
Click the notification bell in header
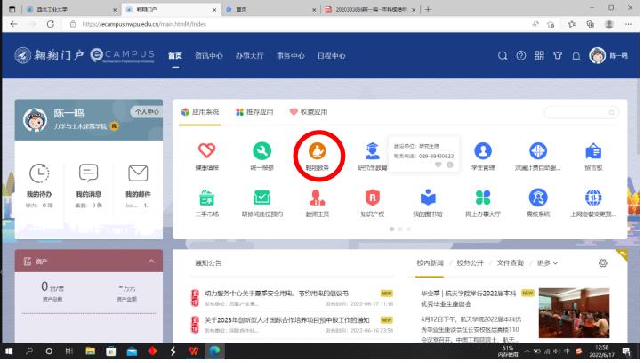tap(577, 55)
